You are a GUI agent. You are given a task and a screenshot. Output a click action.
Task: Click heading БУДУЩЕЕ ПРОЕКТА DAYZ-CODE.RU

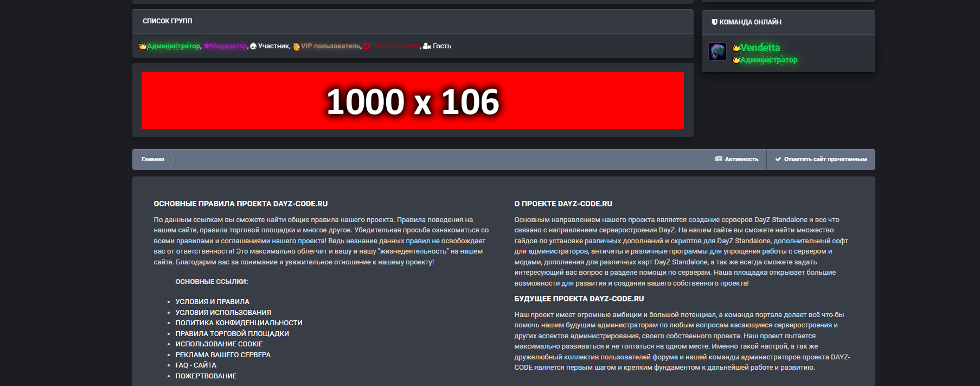coord(579,299)
